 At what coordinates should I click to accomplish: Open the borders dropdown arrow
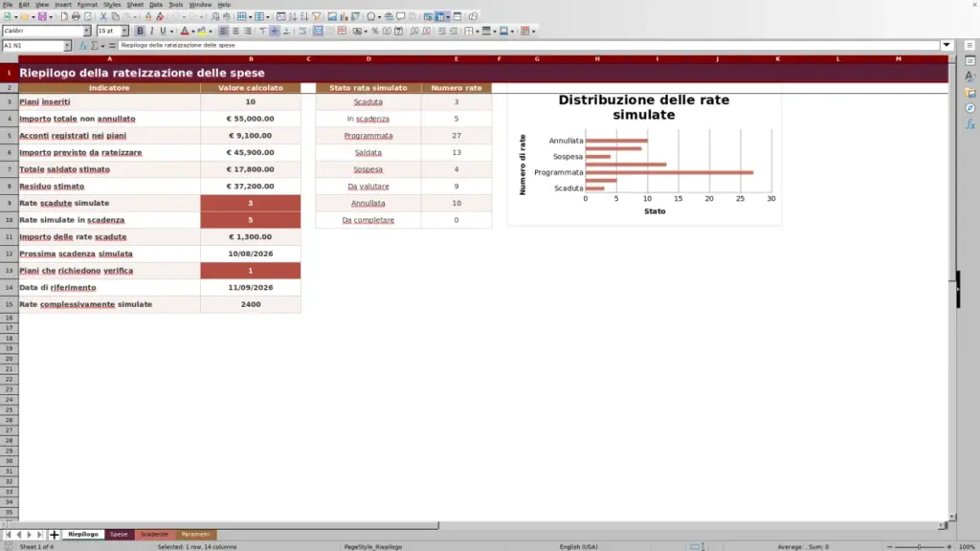point(477,32)
